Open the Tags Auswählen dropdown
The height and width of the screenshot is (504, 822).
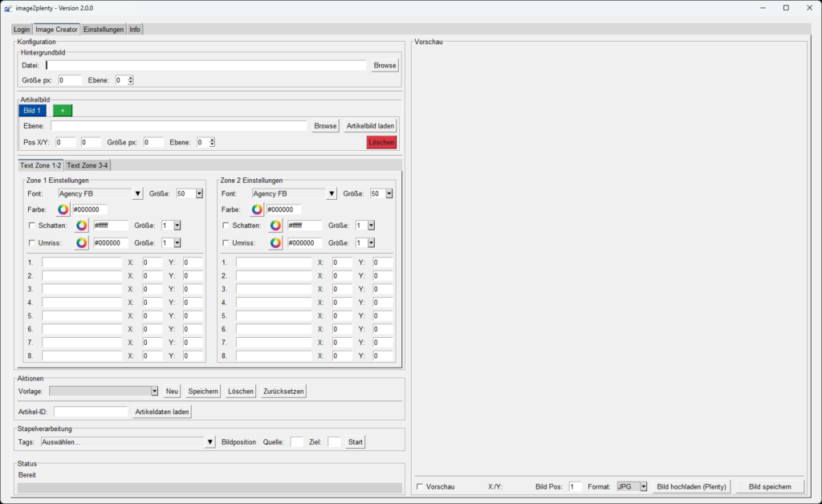pyautogui.click(x=210, y=442)
